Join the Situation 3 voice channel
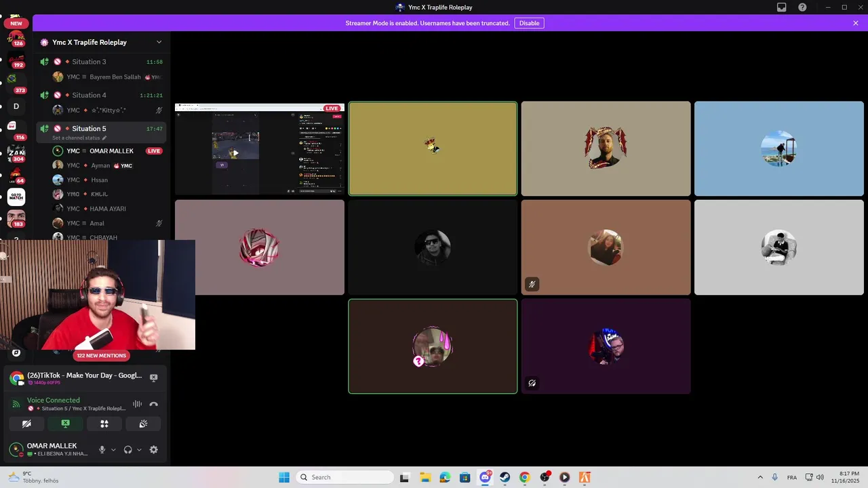Image resolution: width=868 pixels, height=488 pixels. 102,62
